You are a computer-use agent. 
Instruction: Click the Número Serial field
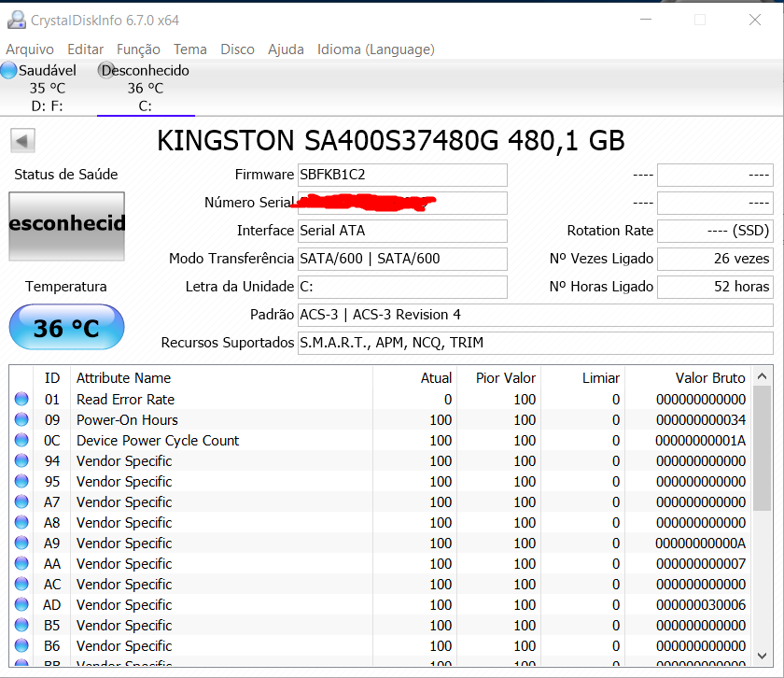[402, 203]
